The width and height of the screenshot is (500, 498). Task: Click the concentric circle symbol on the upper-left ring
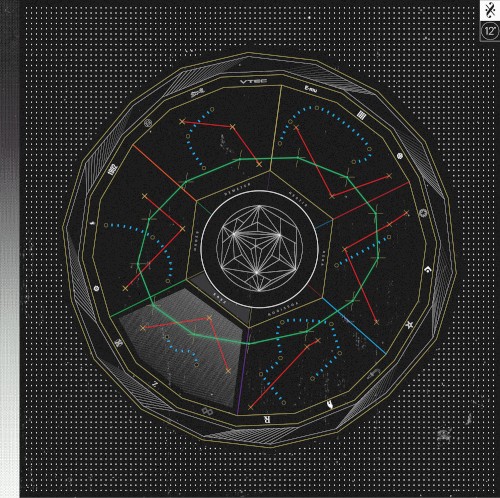[148, 124]
